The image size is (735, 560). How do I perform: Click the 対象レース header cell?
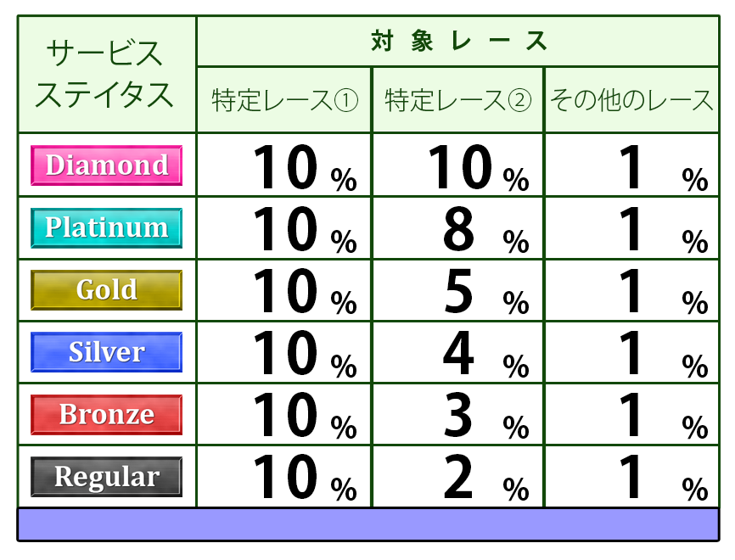[x=458, y=41]
